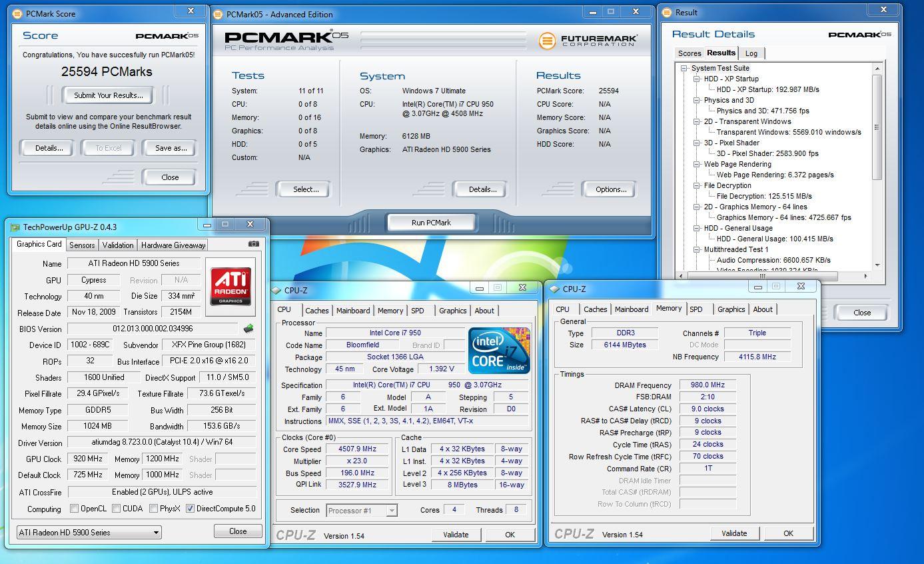Open the GPU selection dropdown in GPU-Z
The width and height of the screenshot is (924, 564).
coord(89,533)
